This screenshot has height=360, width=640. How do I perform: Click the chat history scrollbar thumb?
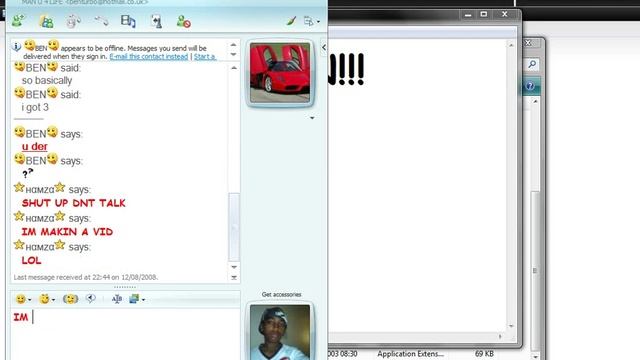point(234,227)
